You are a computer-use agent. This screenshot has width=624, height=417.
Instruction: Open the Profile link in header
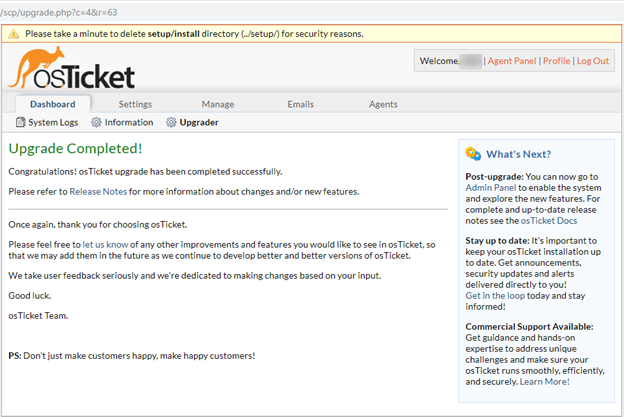[556, 61]
